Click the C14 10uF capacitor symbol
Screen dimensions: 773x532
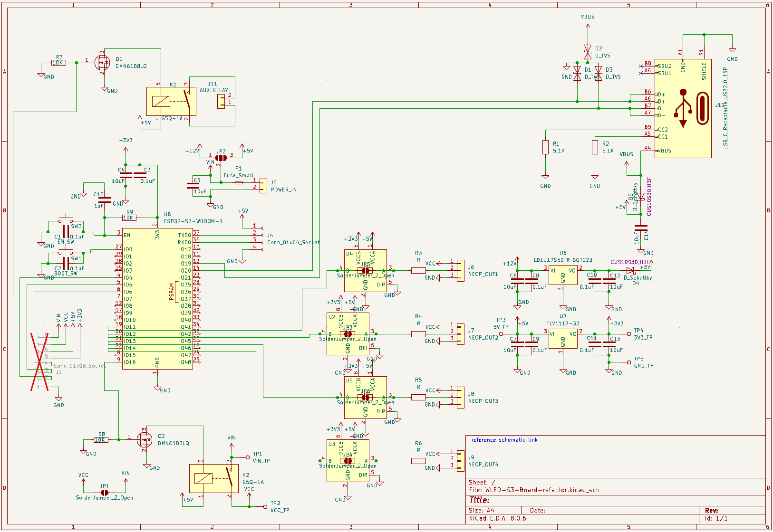pos(640,228)
